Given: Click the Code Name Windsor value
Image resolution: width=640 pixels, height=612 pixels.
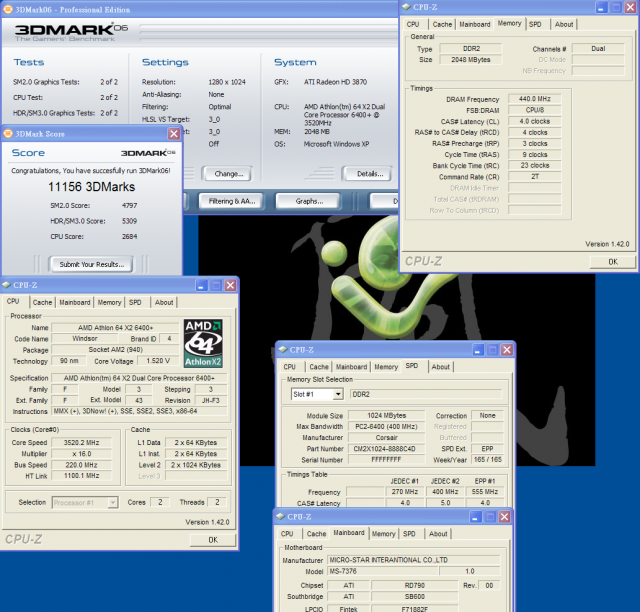Looking at the screenshot, I should coord(85,338).
